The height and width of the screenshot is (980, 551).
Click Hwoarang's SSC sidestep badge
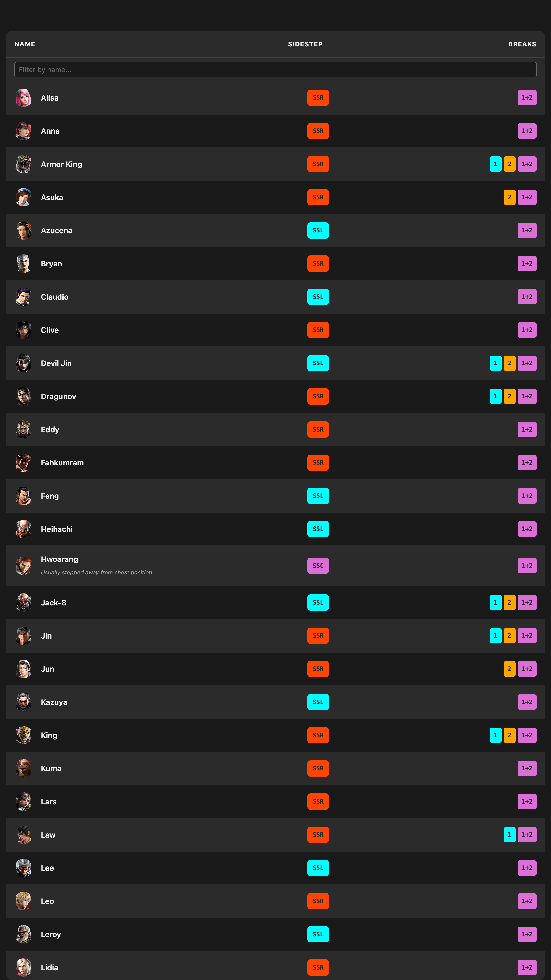[318, 566]
